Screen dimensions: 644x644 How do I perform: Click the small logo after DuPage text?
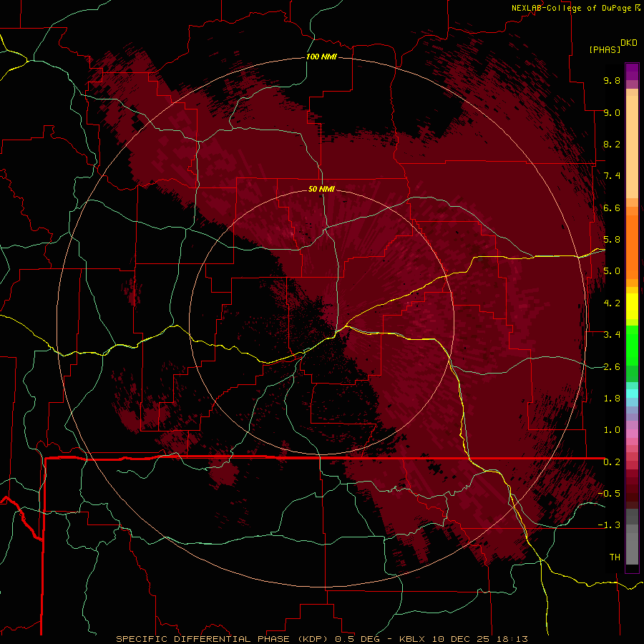[x=638, y=7]
